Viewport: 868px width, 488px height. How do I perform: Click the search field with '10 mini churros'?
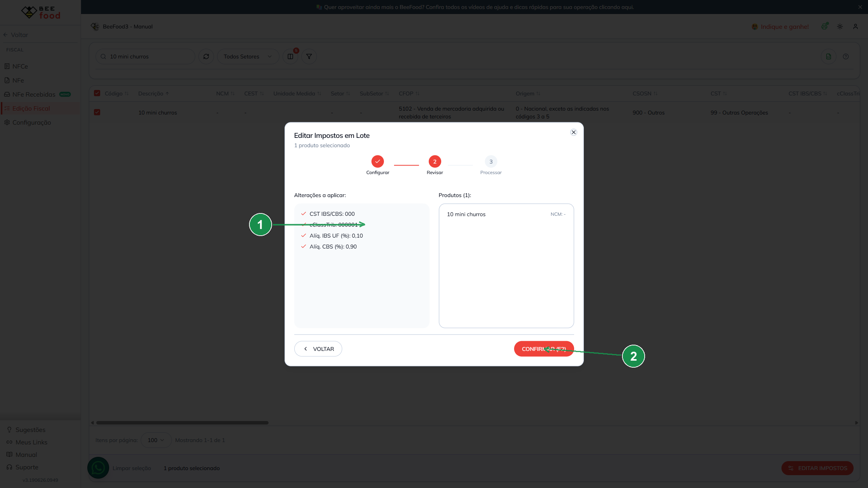(x=145, y=56)
